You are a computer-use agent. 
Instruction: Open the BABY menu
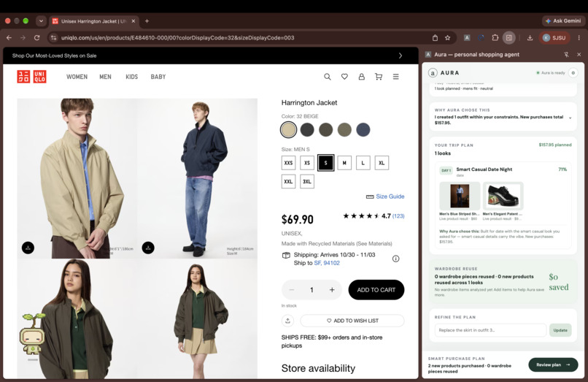158,77
